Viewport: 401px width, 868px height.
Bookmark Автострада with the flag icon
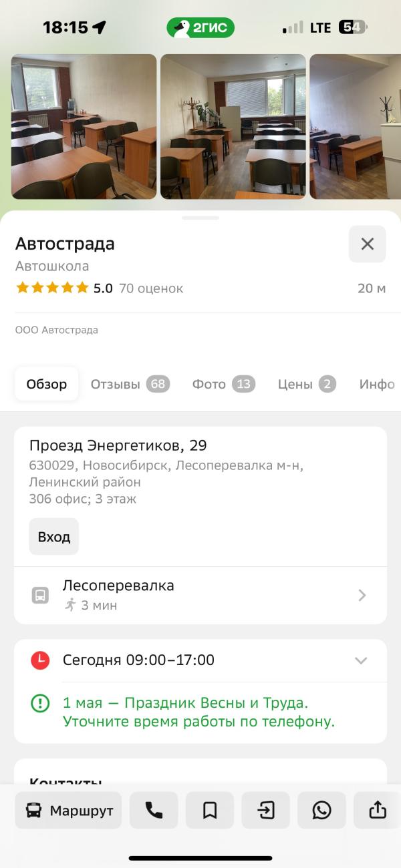click(x=210, y=810)
